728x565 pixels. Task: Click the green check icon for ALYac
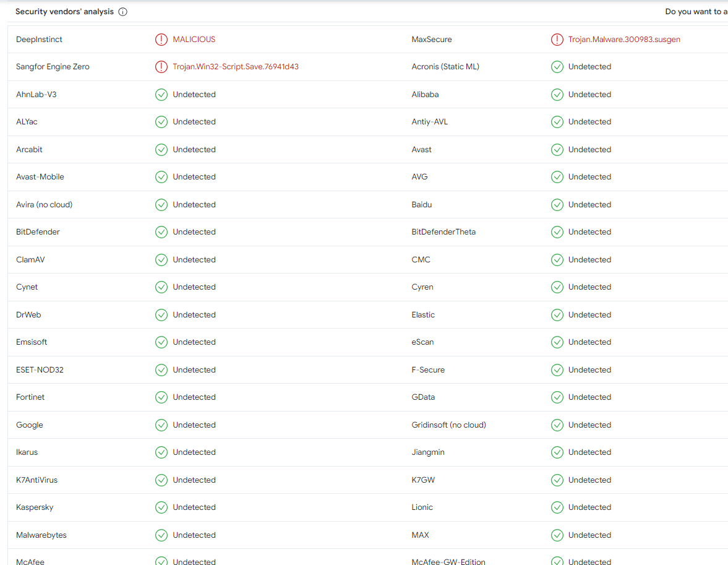pos(161,122)
